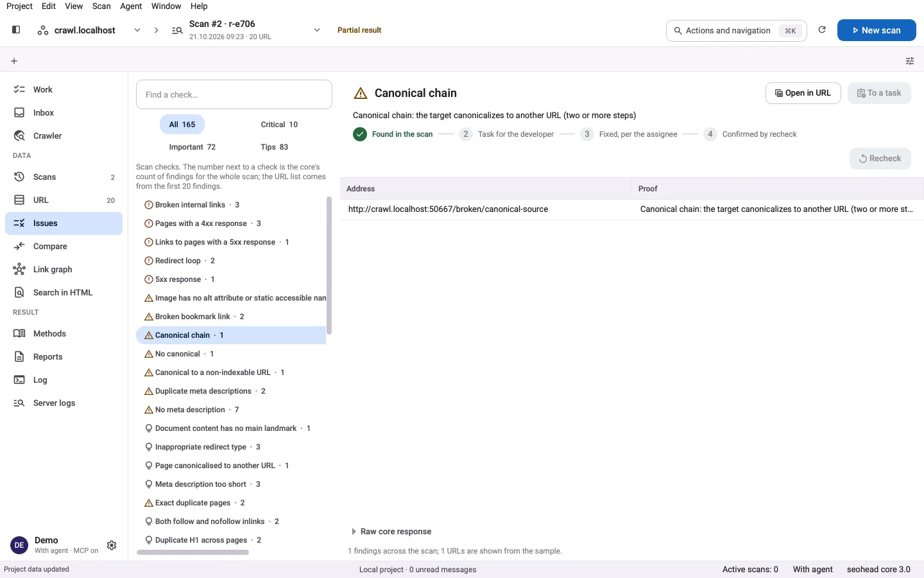Open the Scan menu

click(101, 6)
